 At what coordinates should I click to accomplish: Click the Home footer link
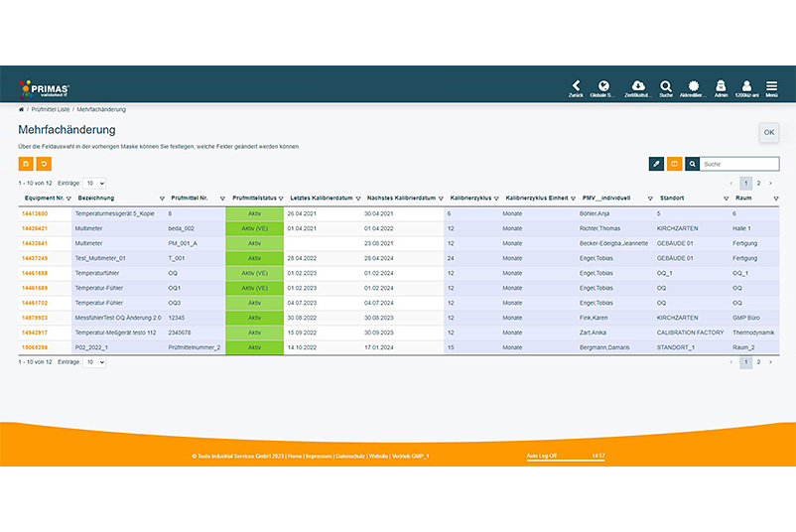[295, 457]
